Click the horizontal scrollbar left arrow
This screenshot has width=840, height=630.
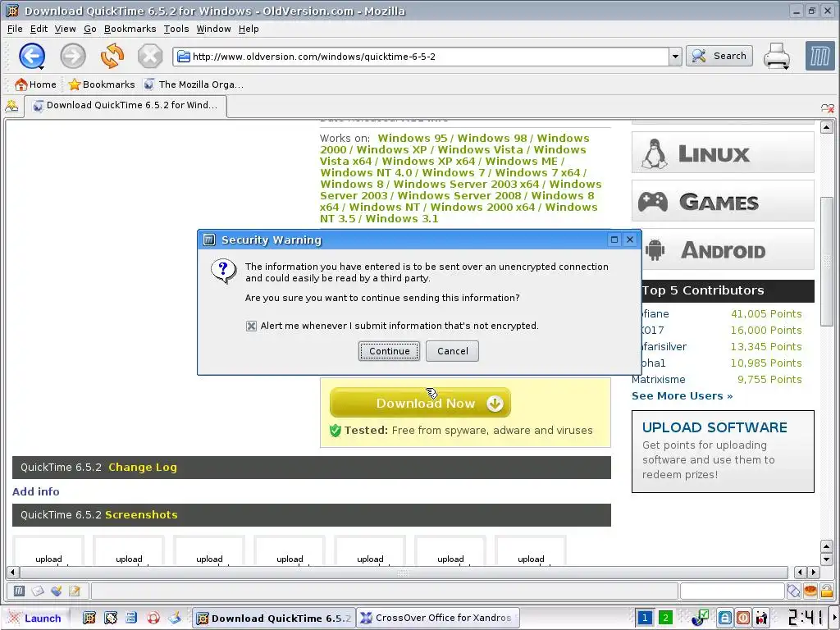[x=13, y=572]
